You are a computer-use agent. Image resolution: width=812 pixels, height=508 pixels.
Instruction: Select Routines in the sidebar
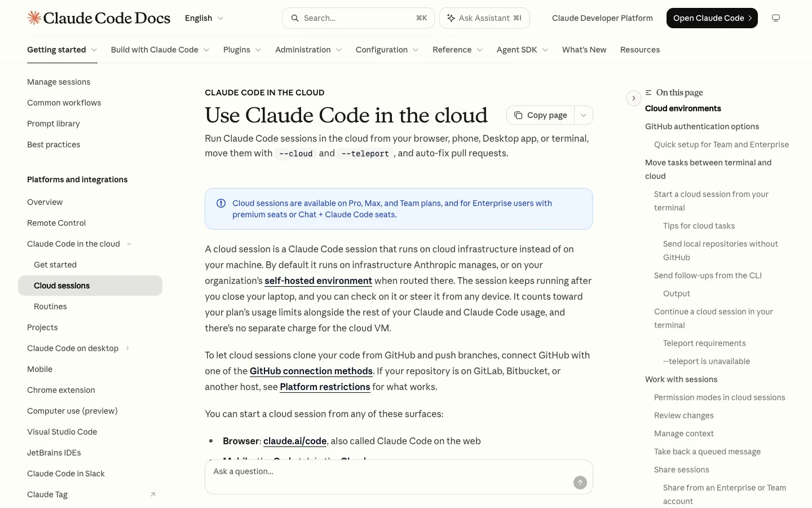[90, 306]
